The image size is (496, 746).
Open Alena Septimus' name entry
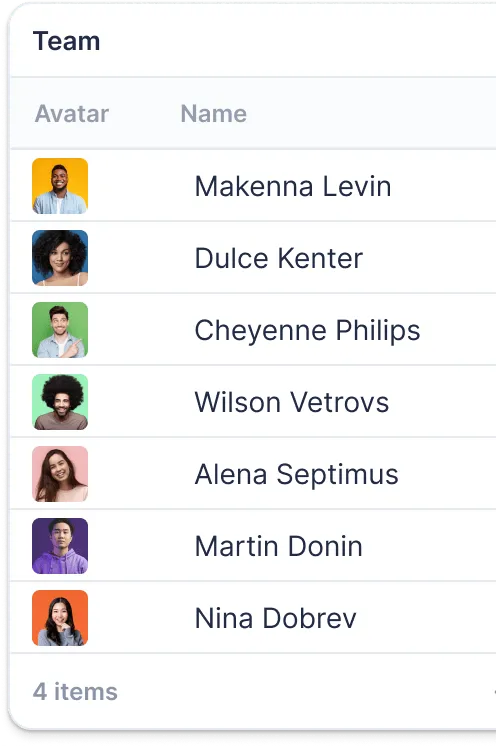pos(297,474)
